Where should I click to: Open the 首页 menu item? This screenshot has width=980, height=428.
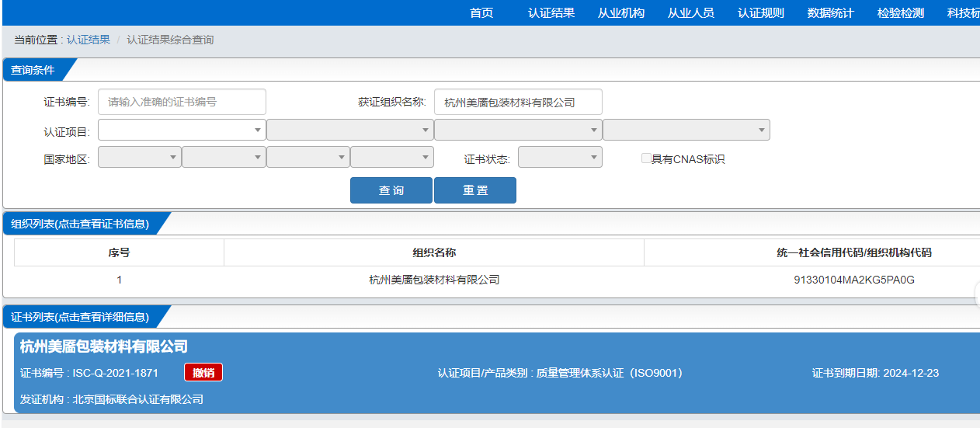click(x=481, y=12)
